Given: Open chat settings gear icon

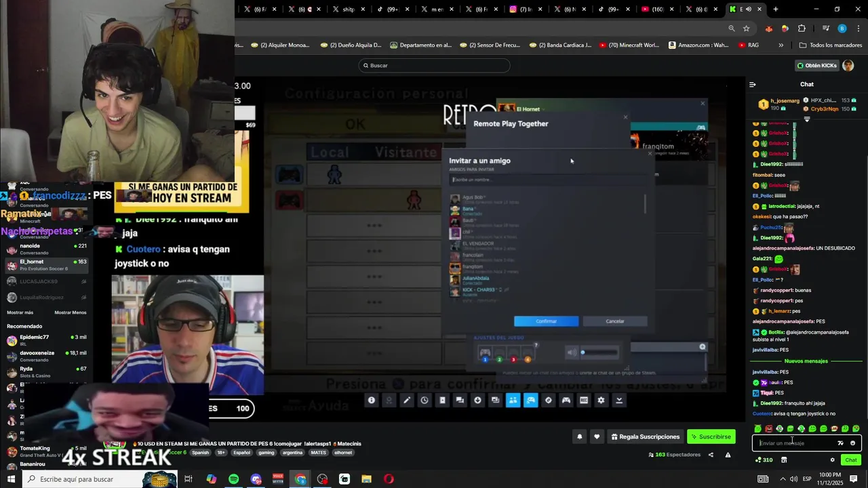Looking at the screenshot, I should click(x=832, y=460).
